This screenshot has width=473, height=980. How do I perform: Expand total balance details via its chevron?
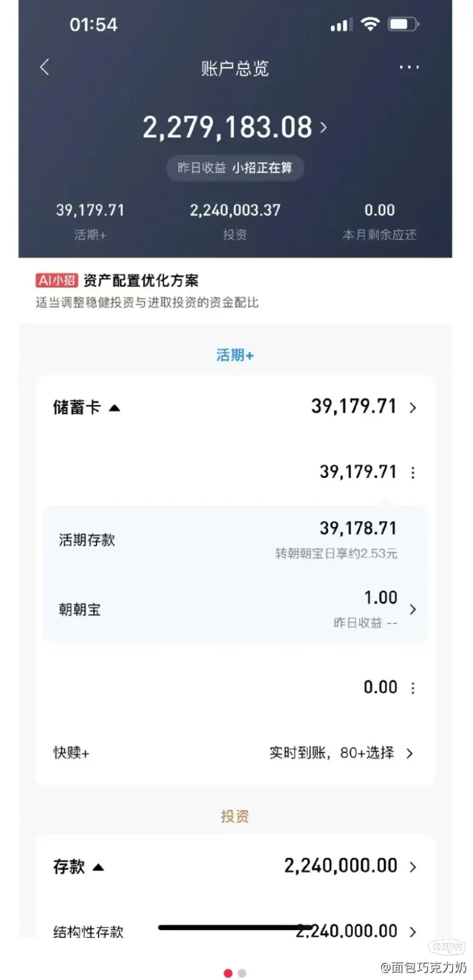tap(324, 127)
